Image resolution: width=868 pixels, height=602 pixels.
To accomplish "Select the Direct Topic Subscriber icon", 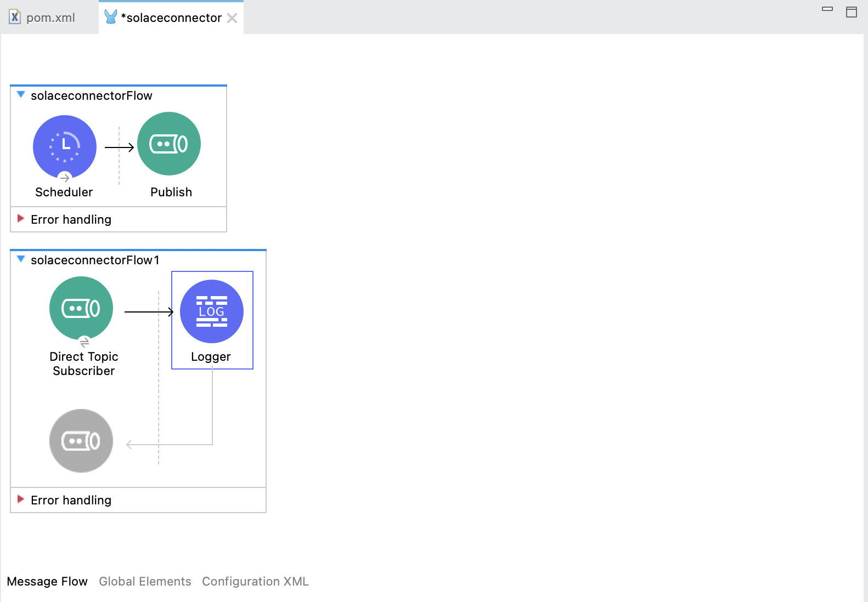I will click(81, 308).
